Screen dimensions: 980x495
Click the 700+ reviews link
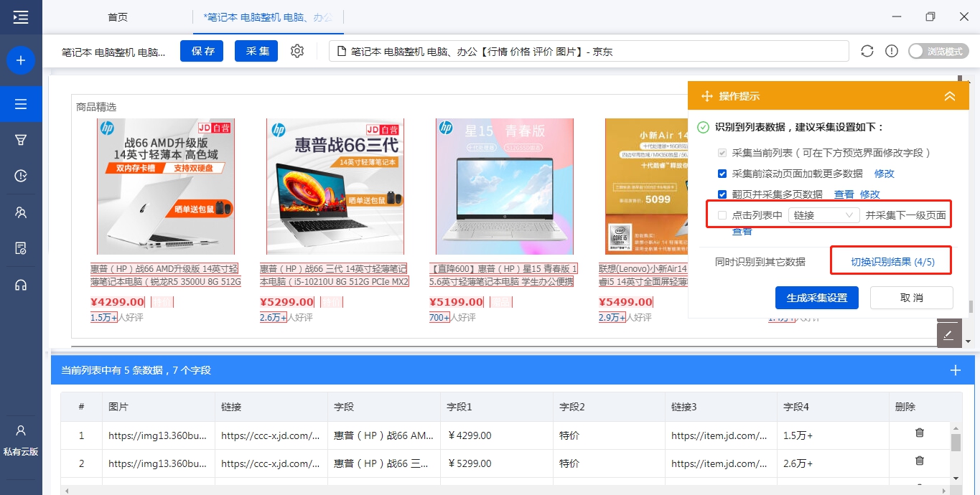[x=439, y=317]
